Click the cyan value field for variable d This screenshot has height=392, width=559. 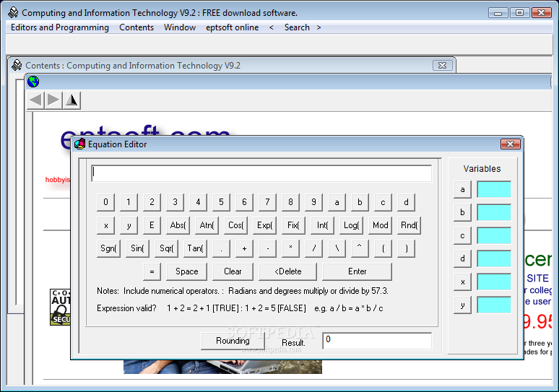click(x=494, y=258)
